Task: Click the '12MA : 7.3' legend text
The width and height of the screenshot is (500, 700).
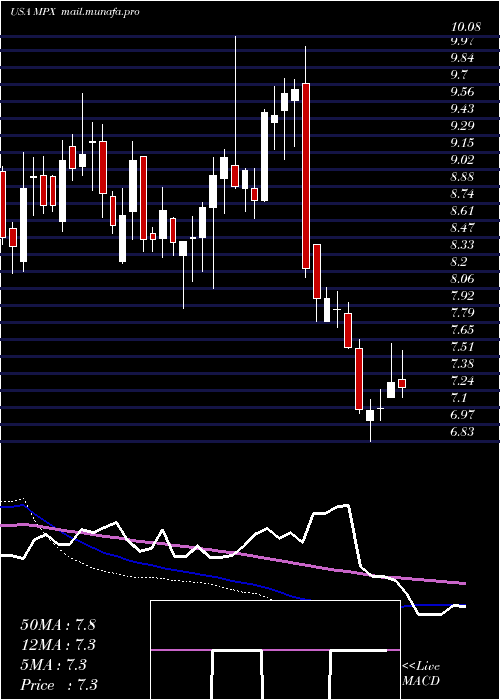Action: [x=58, y=645]
